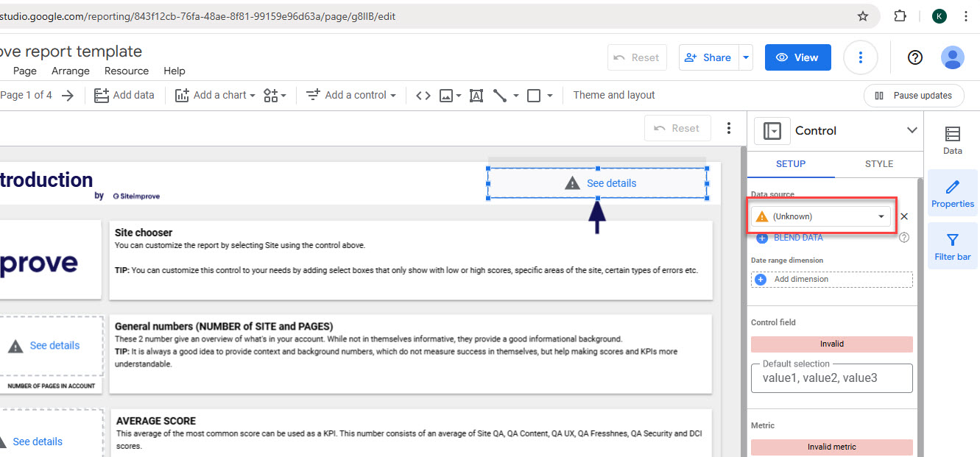Open the Add a control dropdown
The image size is (980, 457).
coord(351,95)
